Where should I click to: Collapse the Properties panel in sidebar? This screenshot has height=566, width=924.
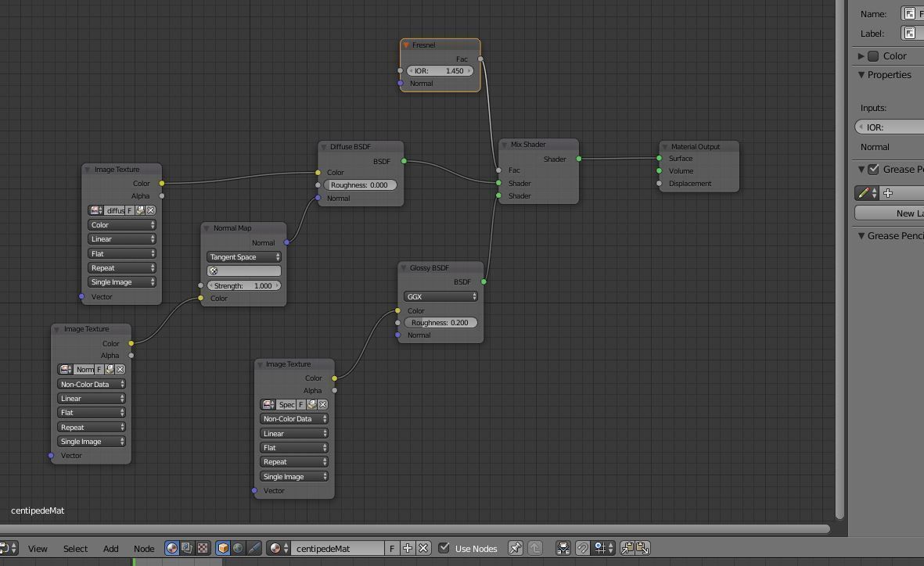pyautogui.click(x=861, y=75)
